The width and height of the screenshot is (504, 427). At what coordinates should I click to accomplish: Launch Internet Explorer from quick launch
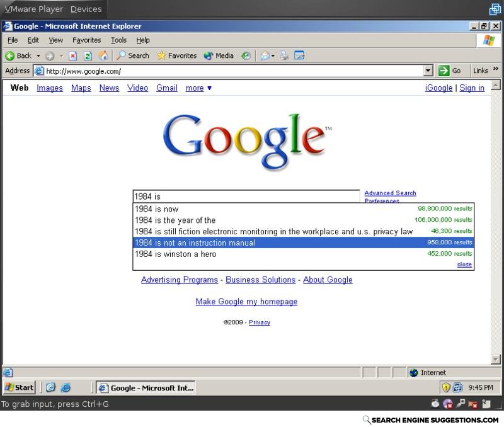click(x=66, y=388)
